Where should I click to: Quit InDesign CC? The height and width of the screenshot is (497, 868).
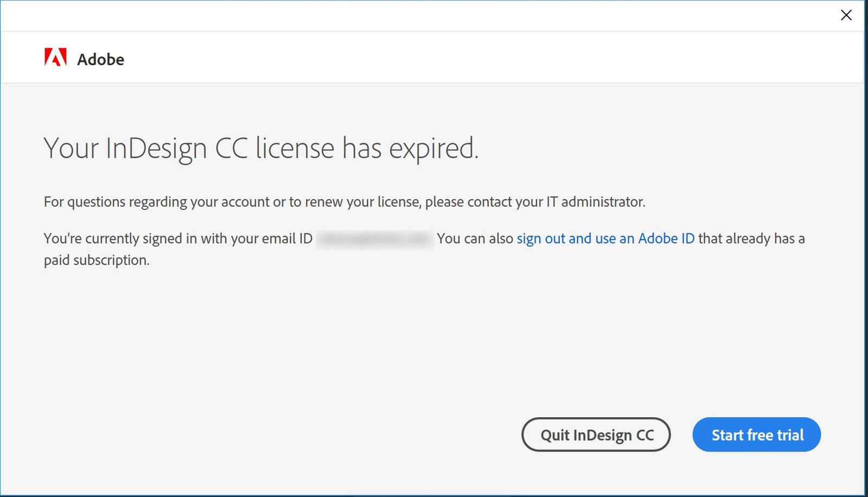coord(596,435)
